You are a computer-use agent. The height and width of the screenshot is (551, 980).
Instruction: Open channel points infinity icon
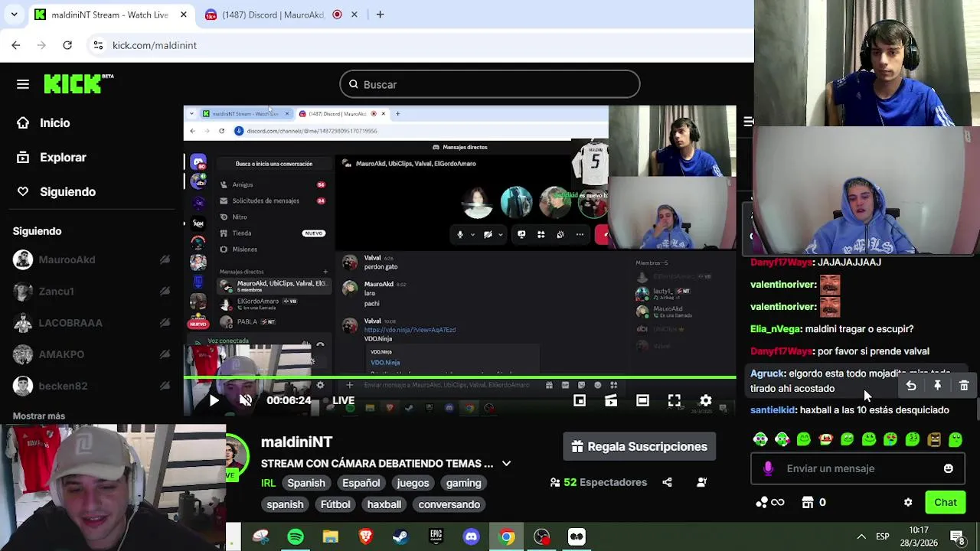coord(769,502)
